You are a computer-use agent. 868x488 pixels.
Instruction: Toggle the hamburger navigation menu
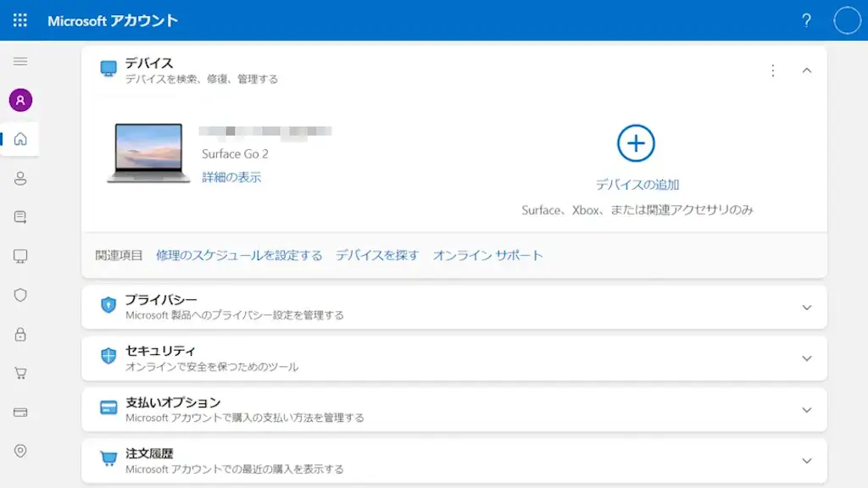click(x=20, y=62)
